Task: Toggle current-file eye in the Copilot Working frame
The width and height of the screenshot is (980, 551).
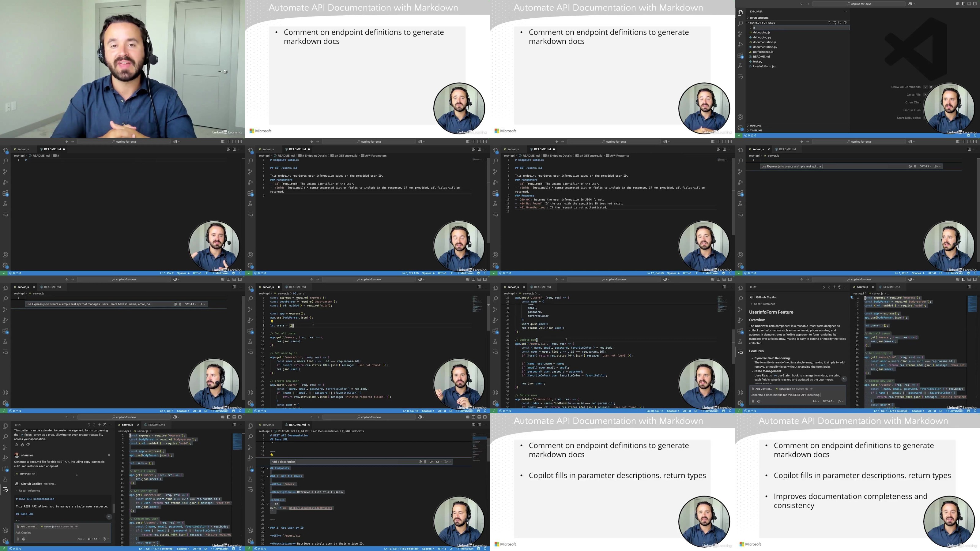Action: [x=76, y=527]
